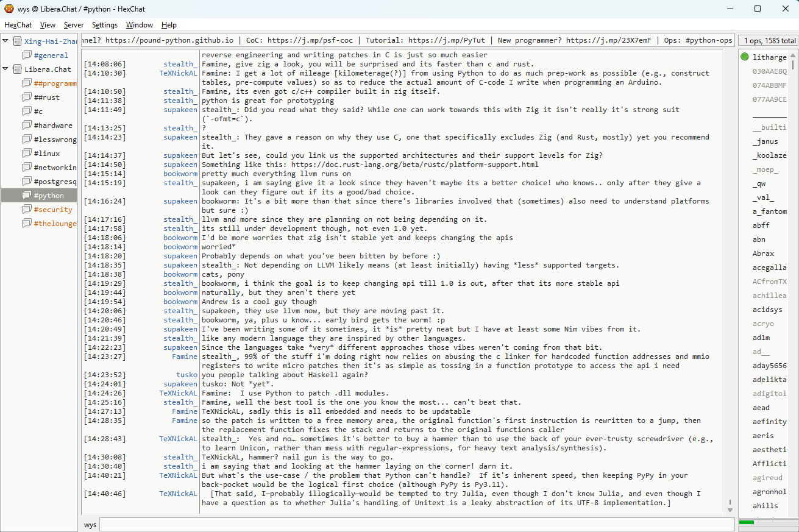This screenshot has width=799, height=532.
Task: Open the j.mp/psf-coc CoC link
Action: click(x=310, y=41)
